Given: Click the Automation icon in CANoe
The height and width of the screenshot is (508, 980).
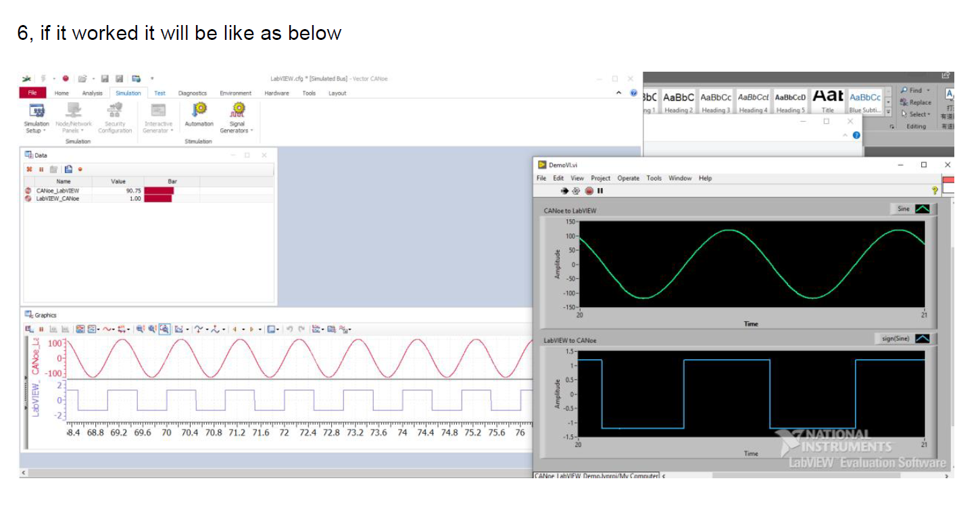Looking at the screenshot, I should (199, 112).
